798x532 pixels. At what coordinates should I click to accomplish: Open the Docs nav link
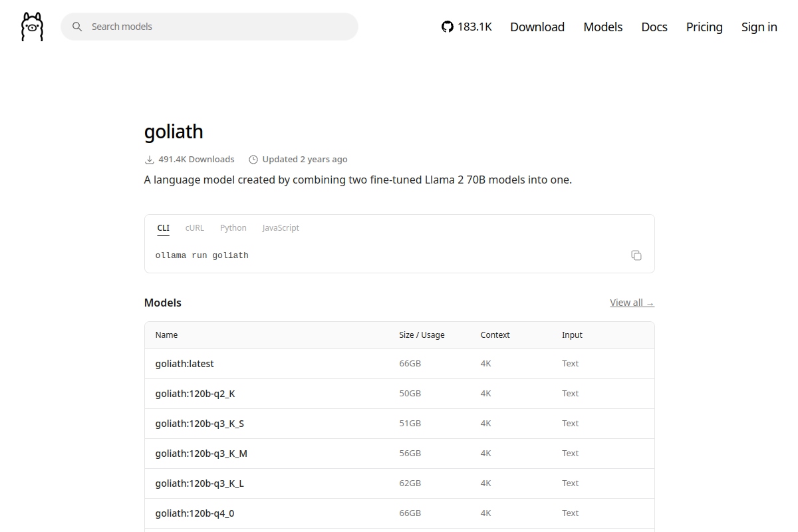[654, 27]
